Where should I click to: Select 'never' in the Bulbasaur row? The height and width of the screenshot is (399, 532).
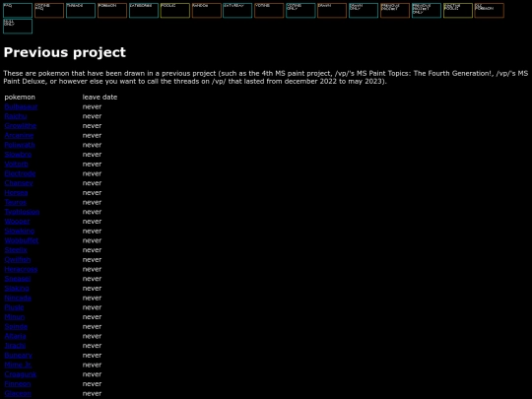[92, 106]
